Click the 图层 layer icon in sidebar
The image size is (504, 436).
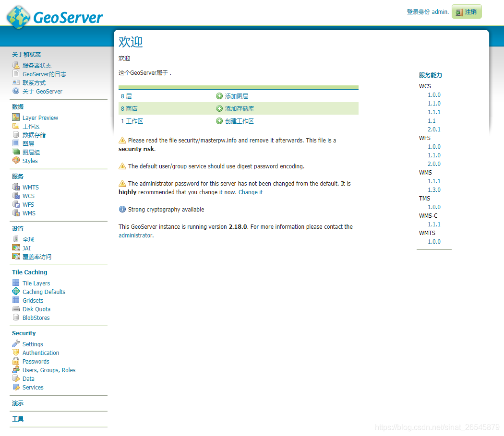16,143
